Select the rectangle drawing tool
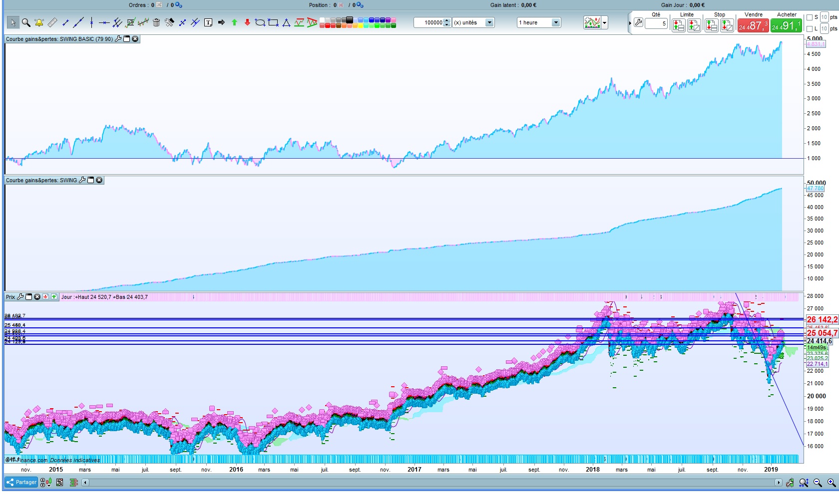The width and height of the screenshot is (839, 504). point(273,22)
